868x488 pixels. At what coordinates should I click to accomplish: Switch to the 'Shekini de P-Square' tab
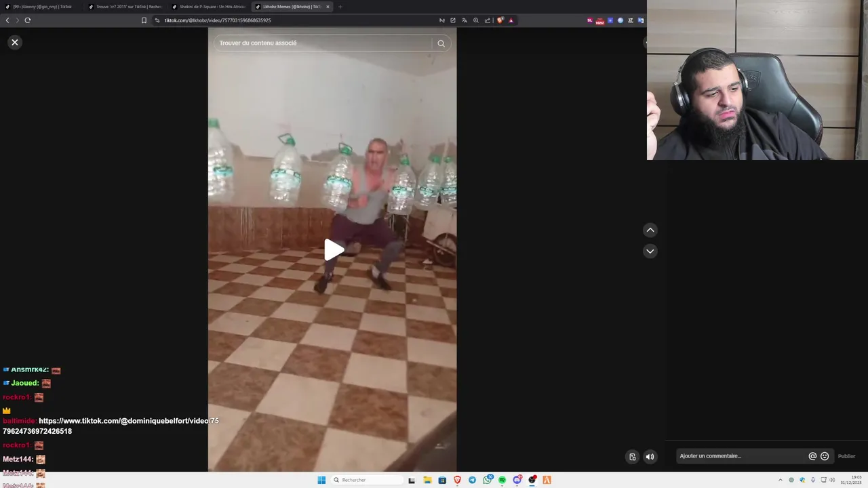tap(209, 7)
